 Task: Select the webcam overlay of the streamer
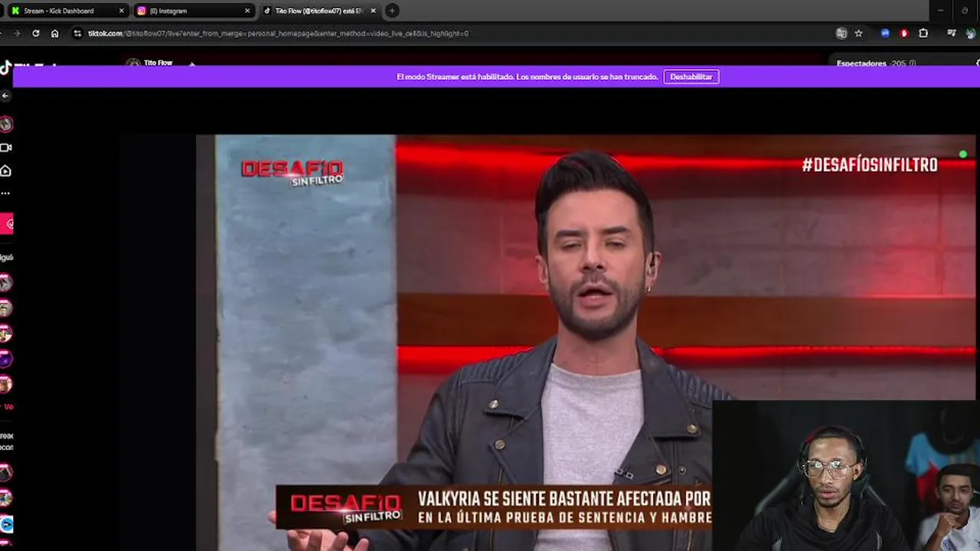[846, 475]
